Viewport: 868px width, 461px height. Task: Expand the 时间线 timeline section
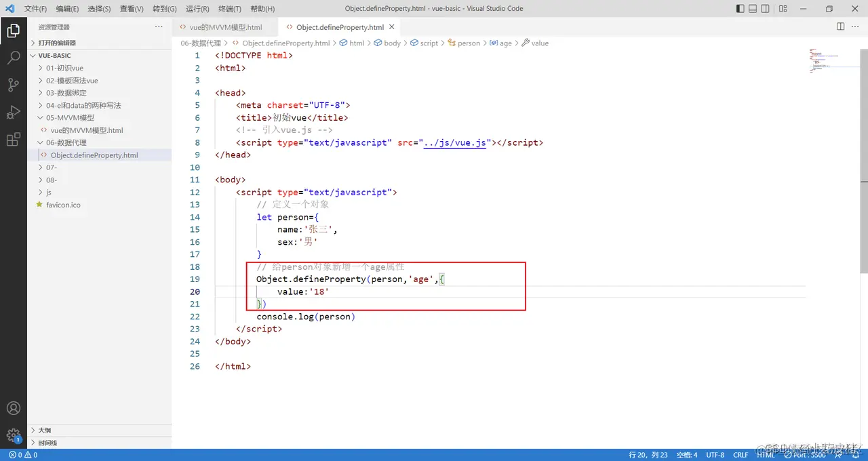click(99, 443)
